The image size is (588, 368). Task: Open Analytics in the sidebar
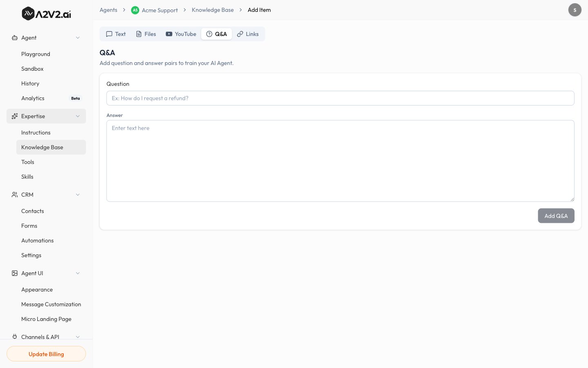point(51,98)
